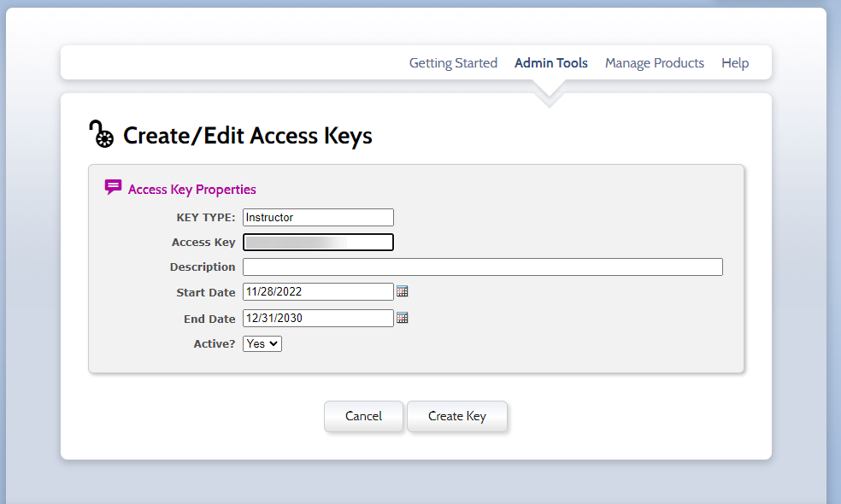Click the empty Description text box
Viewport: 841px width, 504px height.
pos(483,267)
